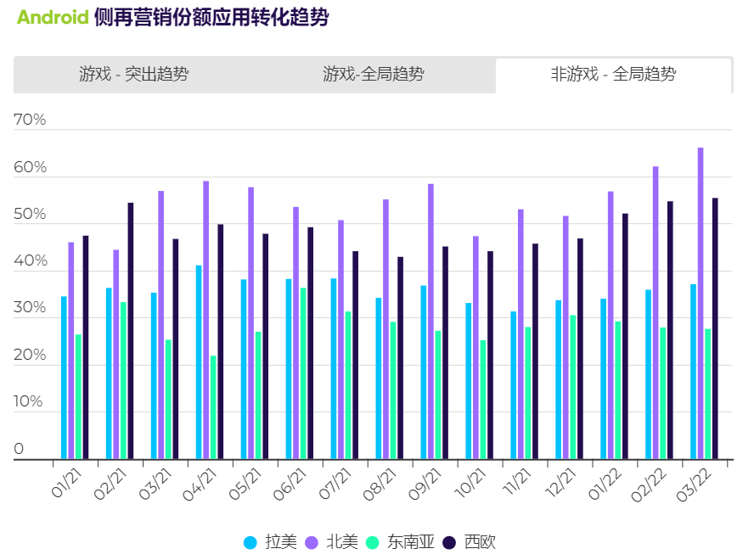Click the green 东南亚 legend dot

[x=372, y=543]
